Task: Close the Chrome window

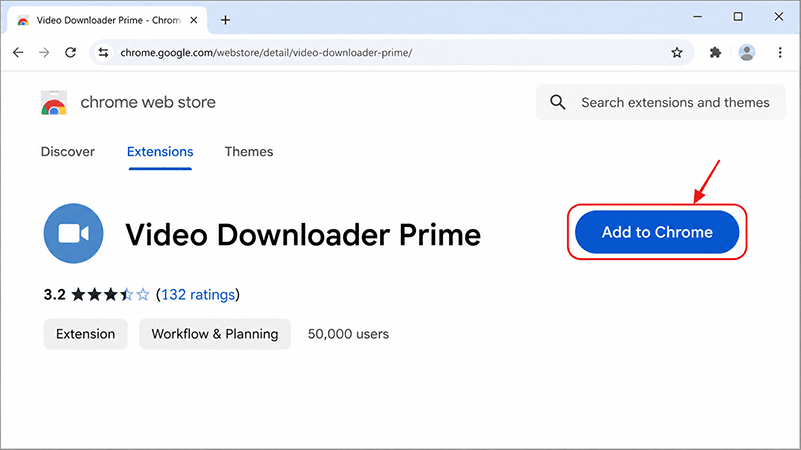Action: [x=779, y=17]
